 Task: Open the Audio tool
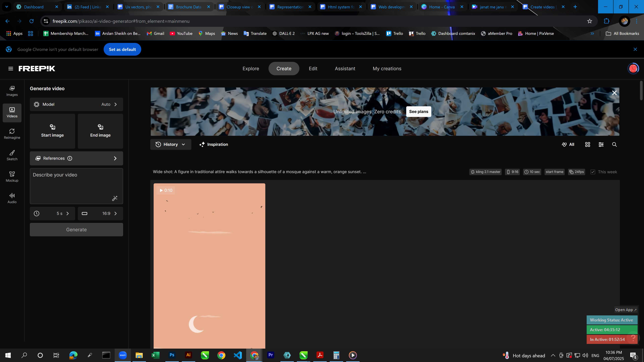click(x=12, y=198)
